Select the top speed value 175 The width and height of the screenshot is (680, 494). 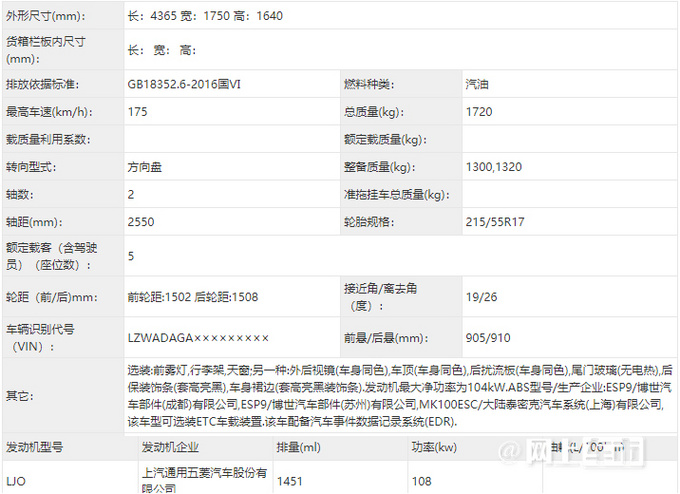(x=137, y=112)
